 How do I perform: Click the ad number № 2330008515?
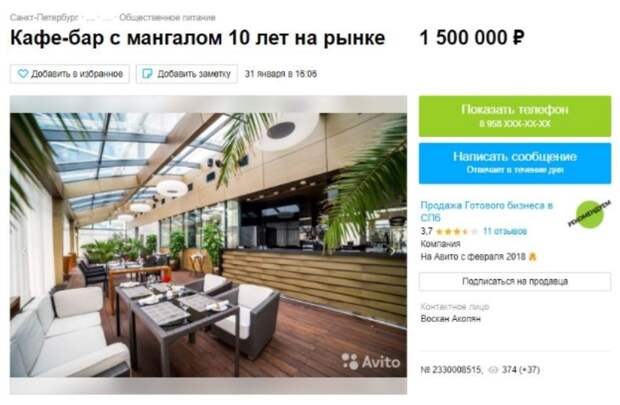click(x=451, y=370)
